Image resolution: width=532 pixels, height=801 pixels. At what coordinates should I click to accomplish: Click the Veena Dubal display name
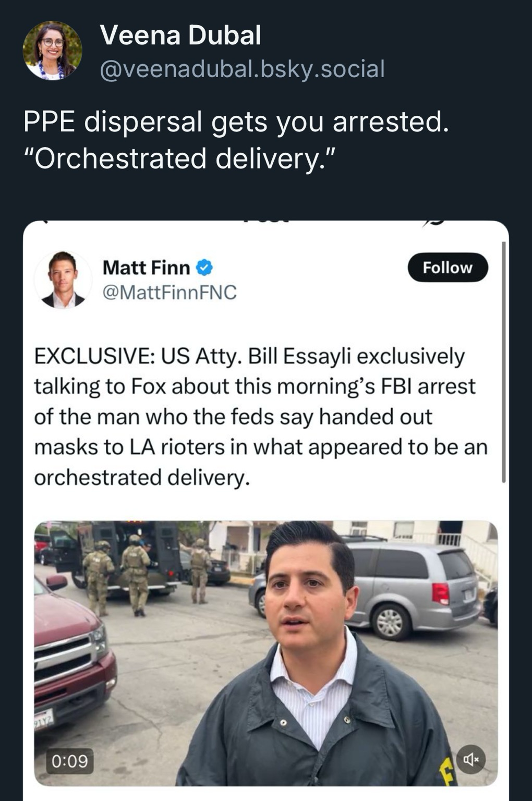[x=180, y=35]
